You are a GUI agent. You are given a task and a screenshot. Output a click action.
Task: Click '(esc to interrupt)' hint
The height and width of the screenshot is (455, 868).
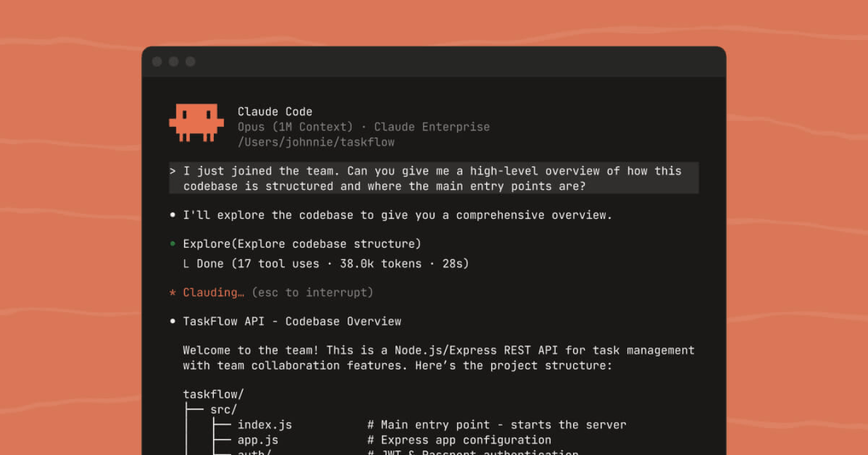[x=312, y=293]
